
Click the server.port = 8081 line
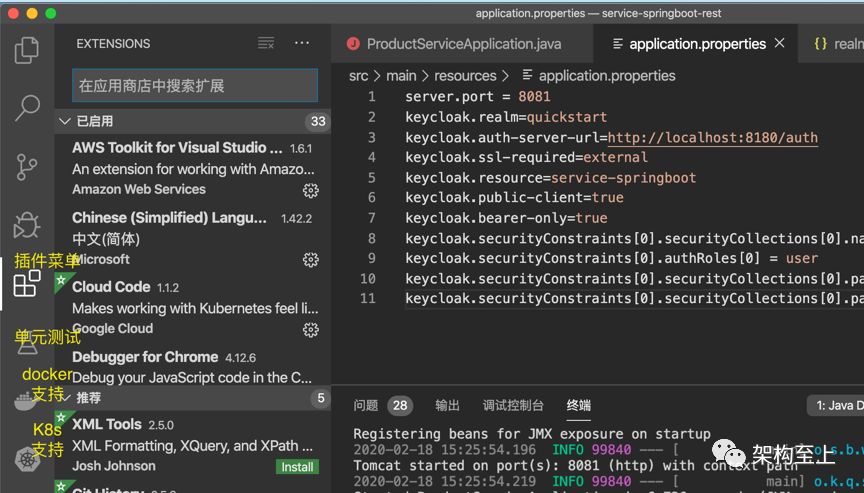pos(478,96)
